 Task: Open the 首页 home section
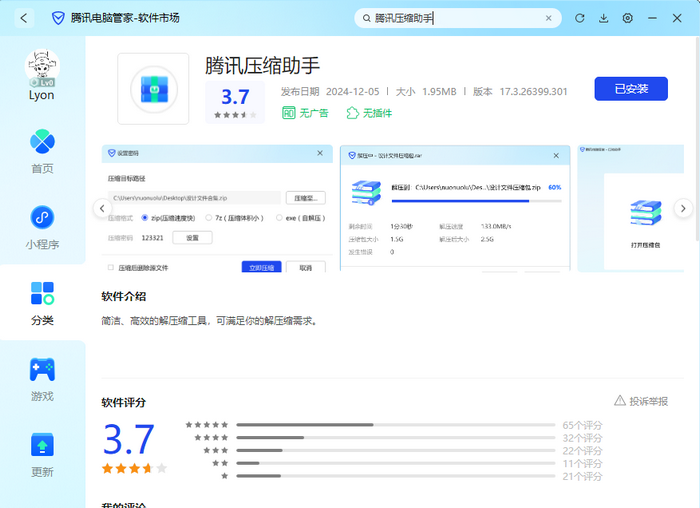click(42, 151)
